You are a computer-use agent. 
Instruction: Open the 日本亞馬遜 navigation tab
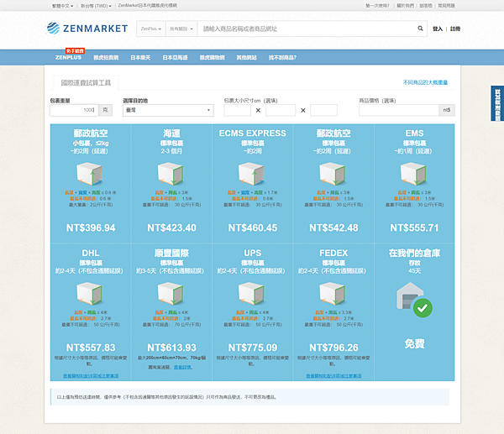tap(175, 57)
